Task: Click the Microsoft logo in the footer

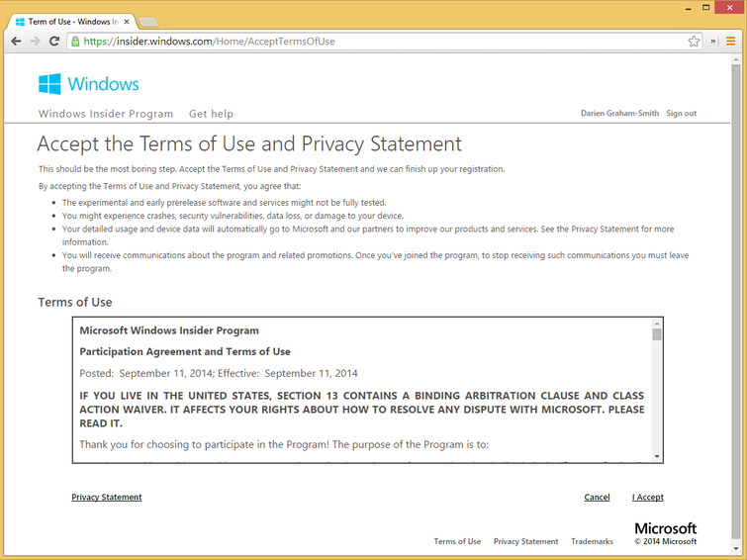Action: (x=666, y=528)
